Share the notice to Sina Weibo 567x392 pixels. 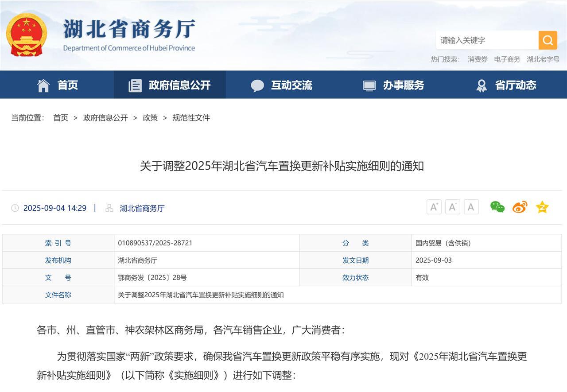(519, 206)
